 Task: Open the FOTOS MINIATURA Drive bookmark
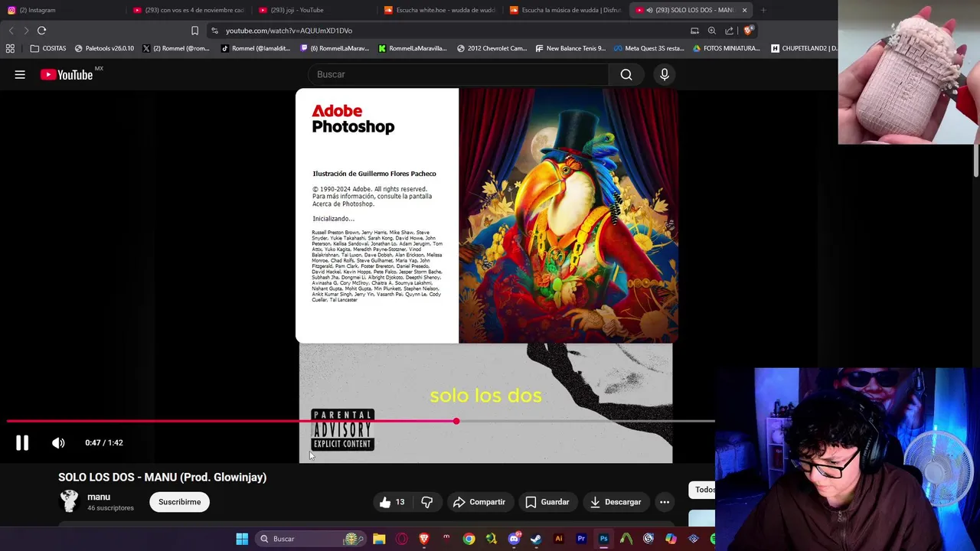pos(727,48)
